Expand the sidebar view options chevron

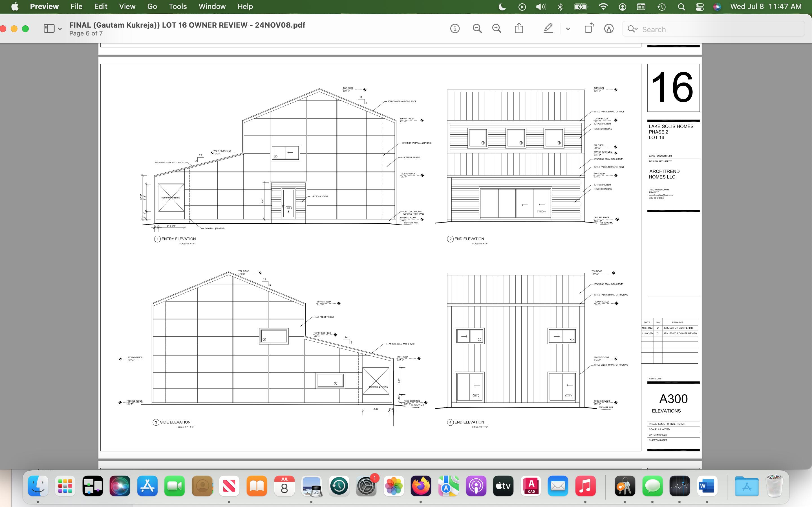(60, 29)
